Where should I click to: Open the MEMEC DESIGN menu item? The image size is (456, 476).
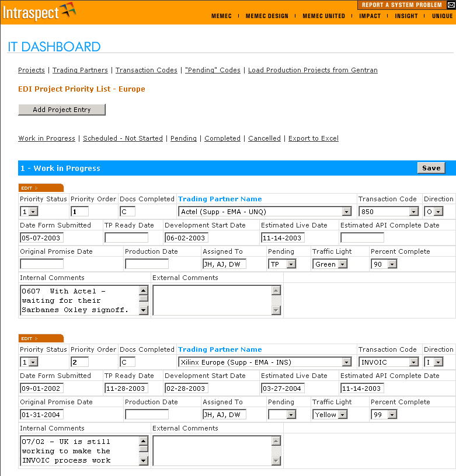(x=267, y=16)
